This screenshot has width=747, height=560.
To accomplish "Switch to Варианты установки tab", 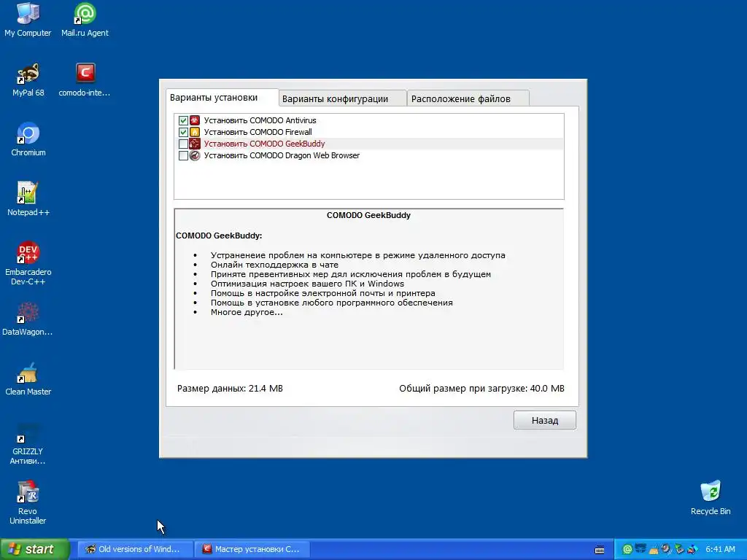I will [222, 98].
